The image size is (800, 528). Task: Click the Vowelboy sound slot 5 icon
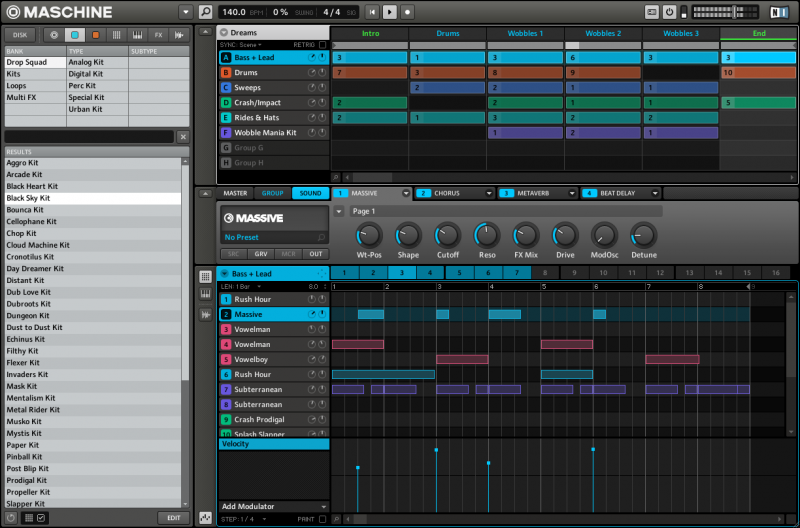coord(226,359)
